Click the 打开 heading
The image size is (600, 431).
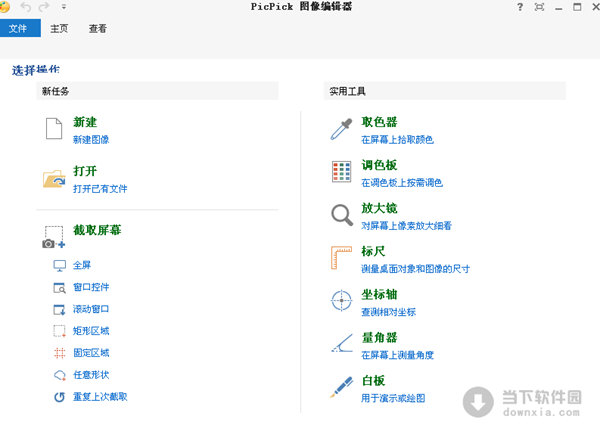(85, 171)
